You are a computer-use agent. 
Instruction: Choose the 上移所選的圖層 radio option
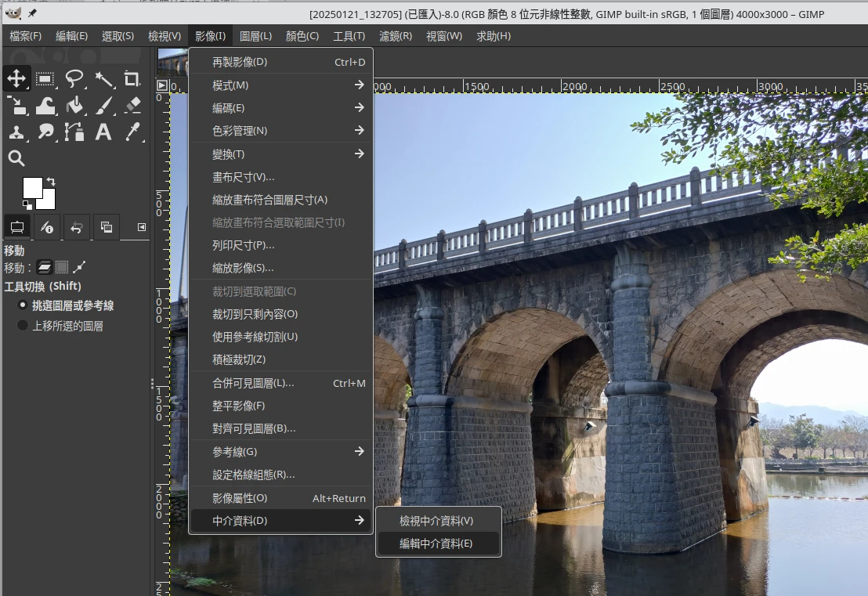tap(23, 326)
